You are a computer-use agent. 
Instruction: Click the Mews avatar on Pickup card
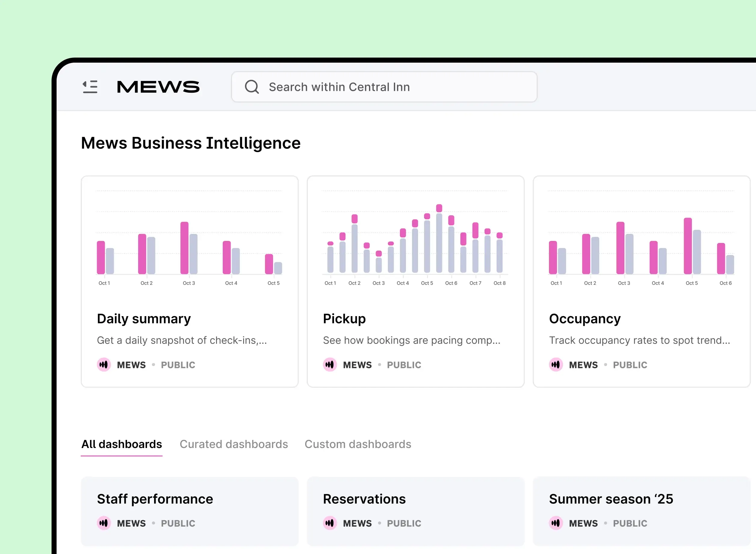click(x=330, y=365)
